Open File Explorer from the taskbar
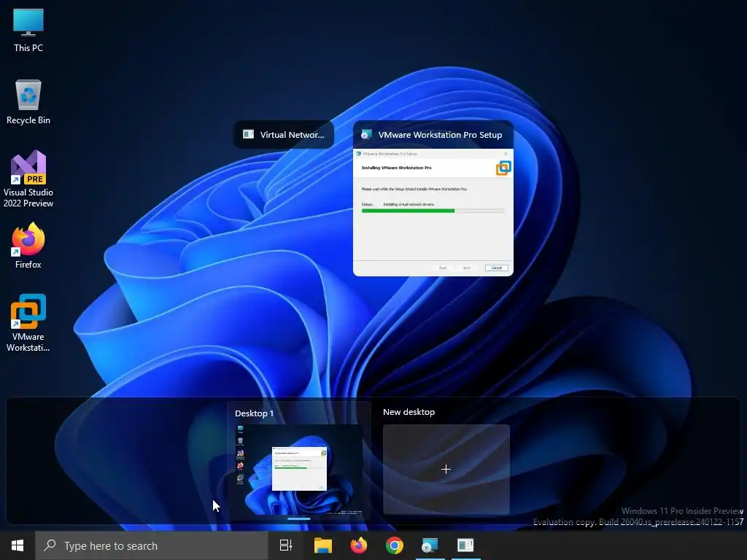 322,545
